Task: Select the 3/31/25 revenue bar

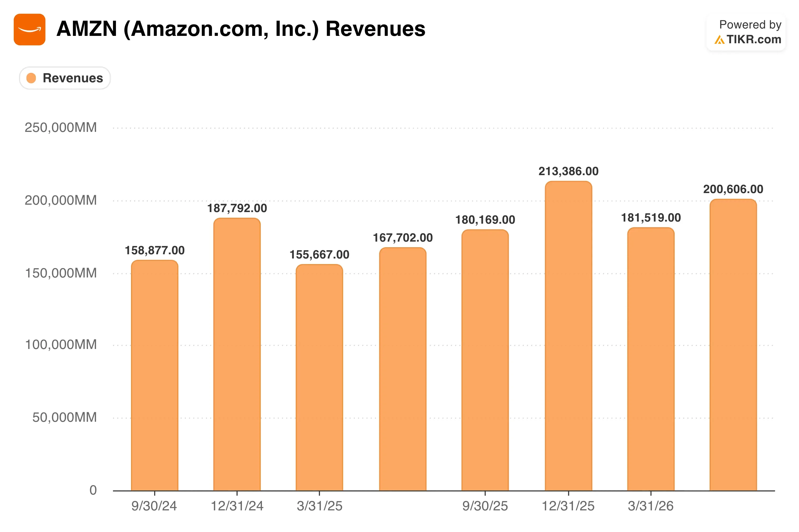Action: pyautogui.click(x=319, y=377)
